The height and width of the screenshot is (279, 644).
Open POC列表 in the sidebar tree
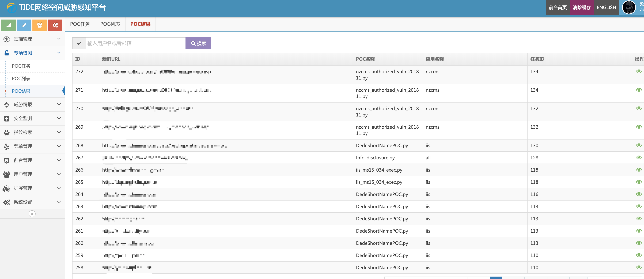21,79
